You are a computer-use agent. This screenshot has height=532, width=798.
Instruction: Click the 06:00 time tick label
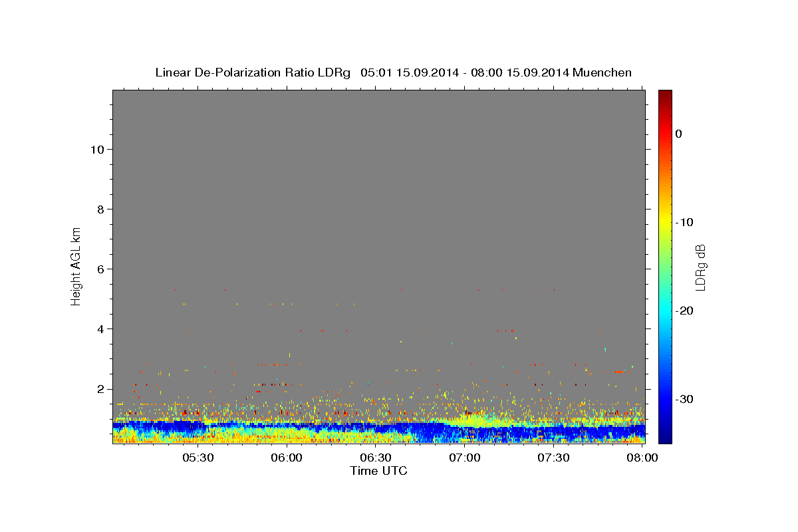point(287,458)
